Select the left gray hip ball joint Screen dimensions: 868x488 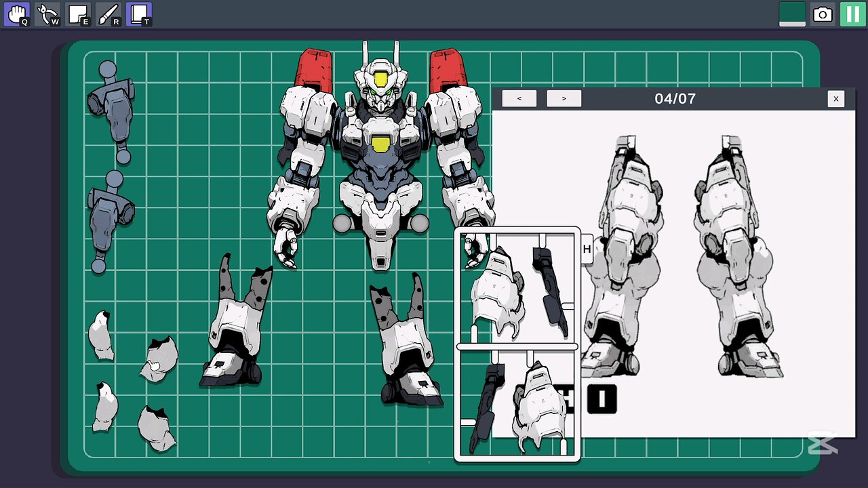coord(342,223)
